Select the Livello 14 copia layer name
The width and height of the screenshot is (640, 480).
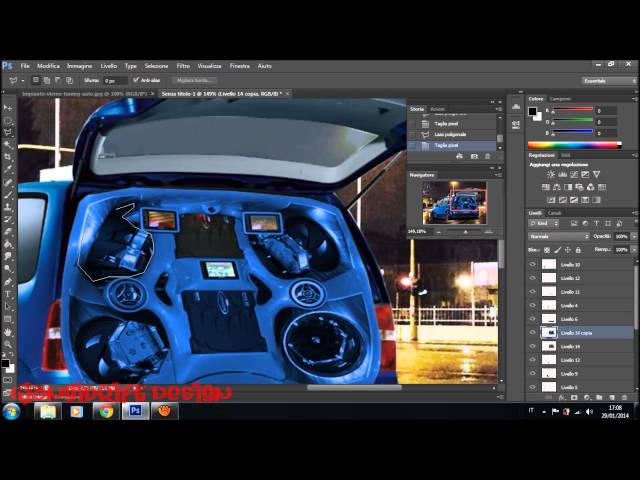(x=576, y=333)
